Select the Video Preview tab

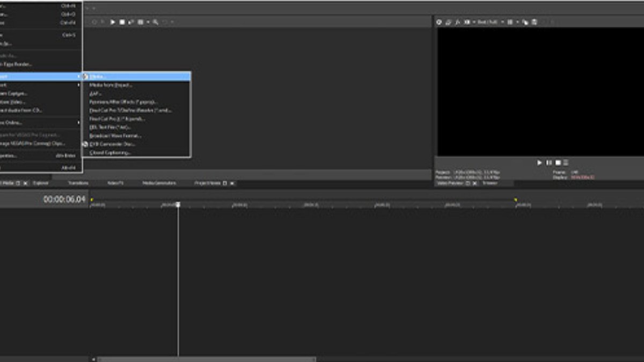point(450,183)
